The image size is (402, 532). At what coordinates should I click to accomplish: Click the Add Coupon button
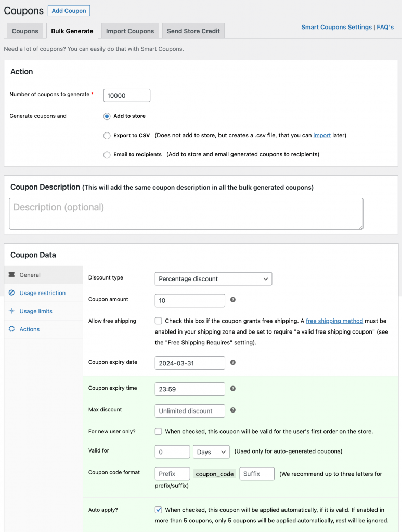click(69, 10)
